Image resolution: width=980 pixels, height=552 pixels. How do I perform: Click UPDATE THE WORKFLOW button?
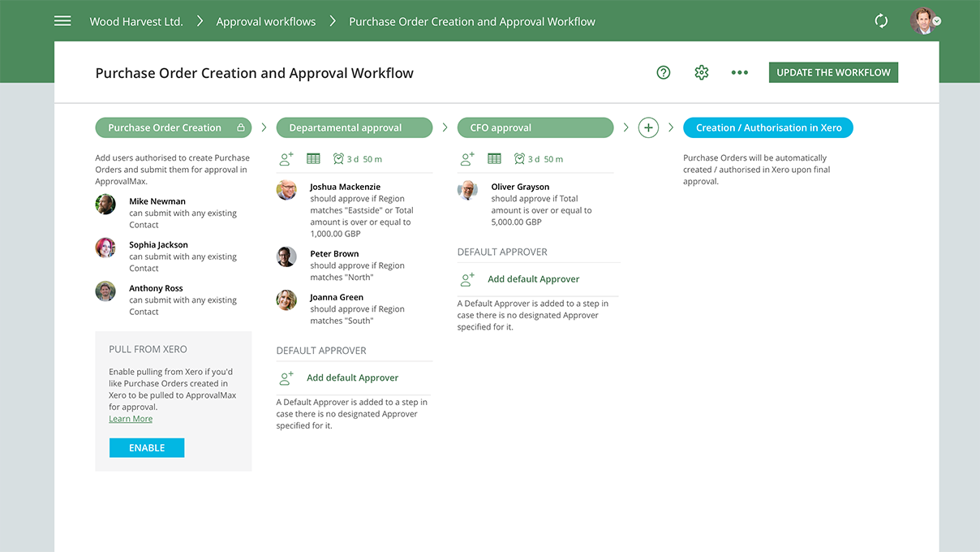click(833, 72)
